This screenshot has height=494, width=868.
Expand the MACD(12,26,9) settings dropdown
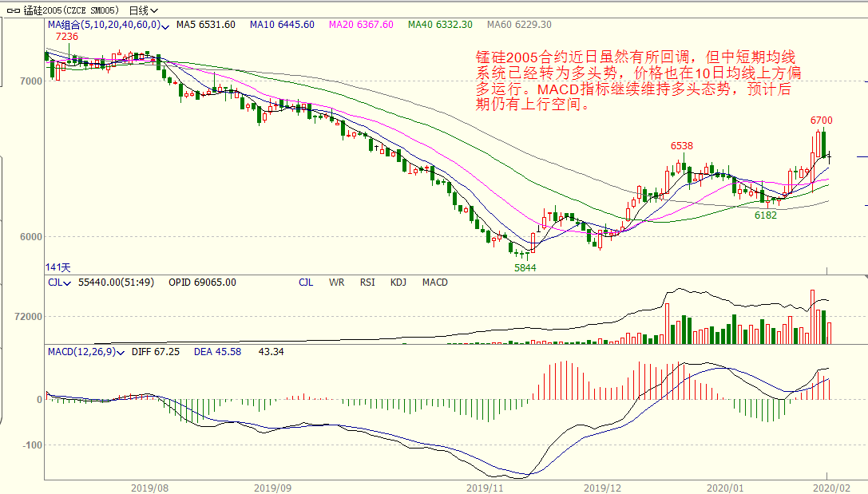point(121,352)
